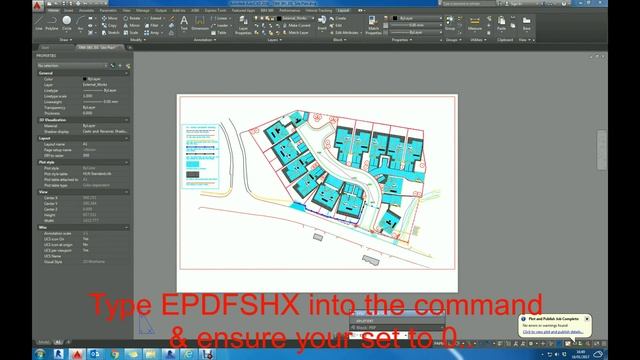Click to view plot and publish details link
This screenshot has height=360, width=640.
(x=553, y=332)
